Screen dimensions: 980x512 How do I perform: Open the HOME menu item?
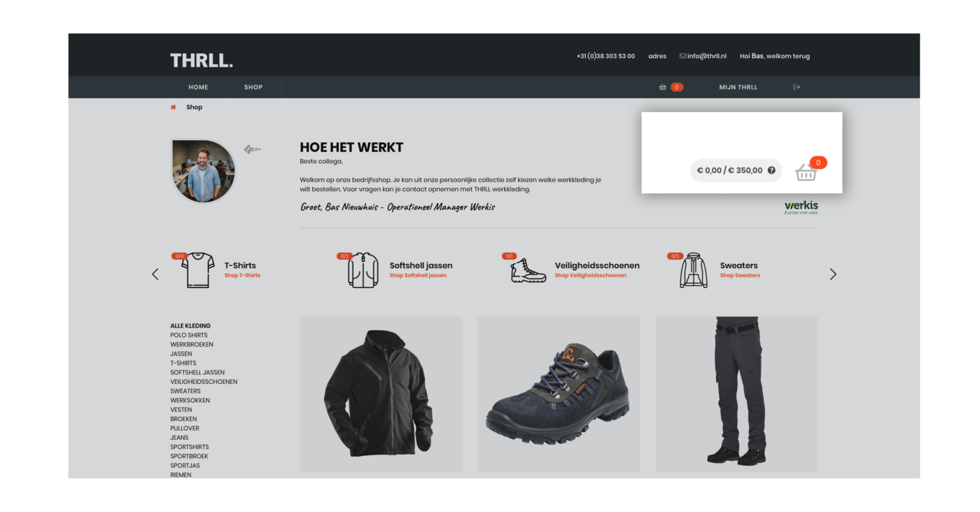198,88
